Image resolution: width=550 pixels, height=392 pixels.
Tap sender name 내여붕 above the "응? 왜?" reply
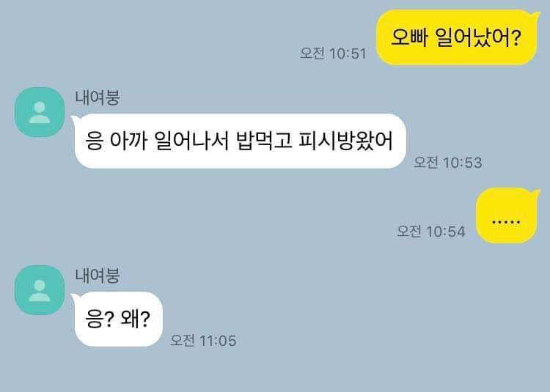tap(98, 275)
